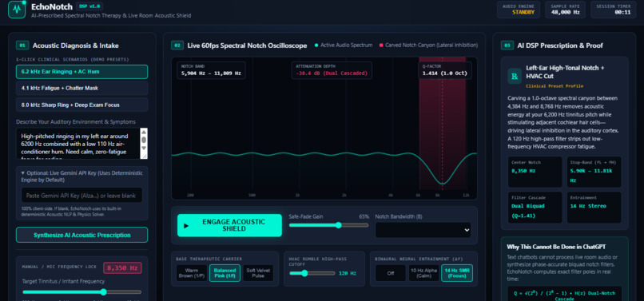
Task: Click the Center Notch 8,350 Hz card
Action: point(535,172)
